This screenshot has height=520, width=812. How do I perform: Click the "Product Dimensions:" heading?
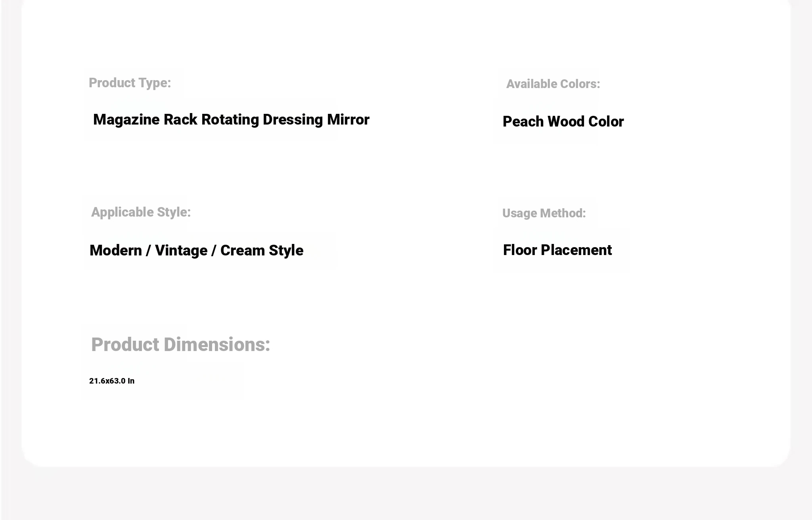click(x=180, y=344)
